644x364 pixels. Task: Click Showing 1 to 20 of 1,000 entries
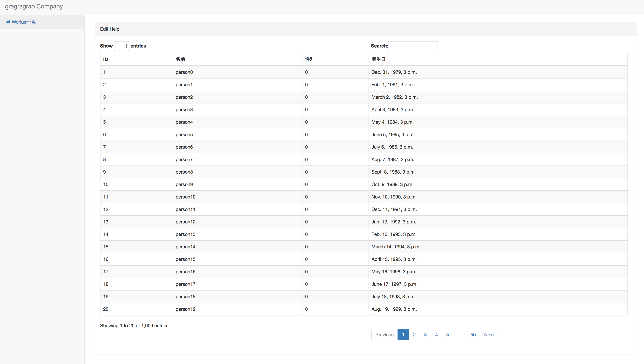pyautogui.click(x=134, y=326)
